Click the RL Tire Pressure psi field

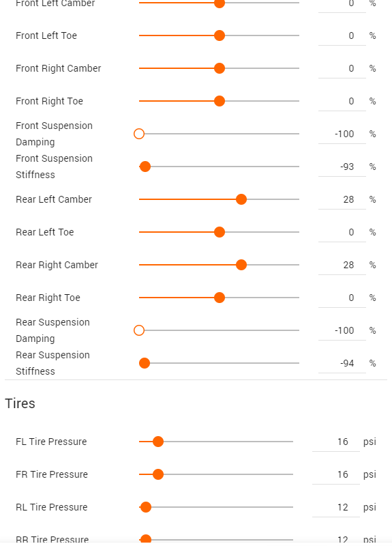336,507
